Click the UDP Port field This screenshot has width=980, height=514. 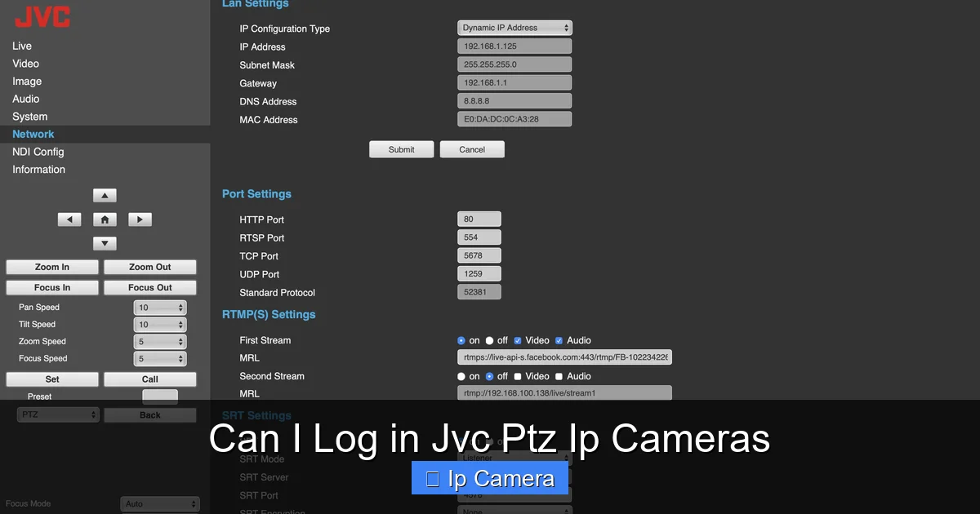tap(479, 274)
